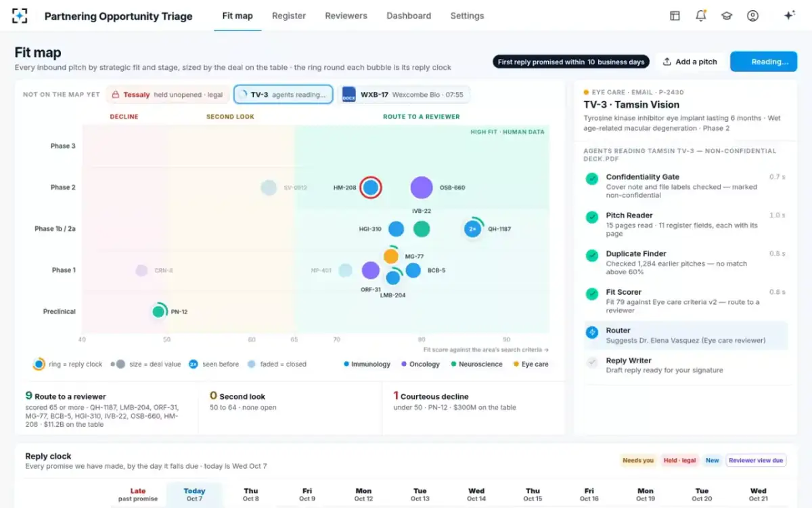The height and width of the screenshot is (508, 812).
Task: Select the PN-12 bubble
Action: [159, 312]
